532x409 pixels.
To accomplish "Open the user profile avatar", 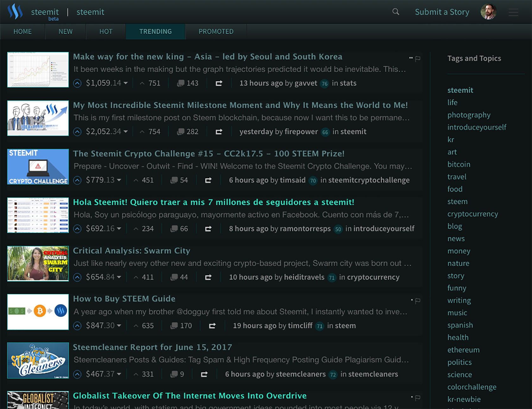I will (488, 12).
